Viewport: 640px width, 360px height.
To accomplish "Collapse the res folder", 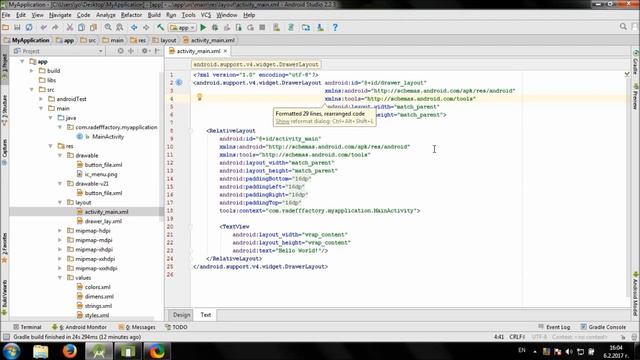I will coord(50,146).
